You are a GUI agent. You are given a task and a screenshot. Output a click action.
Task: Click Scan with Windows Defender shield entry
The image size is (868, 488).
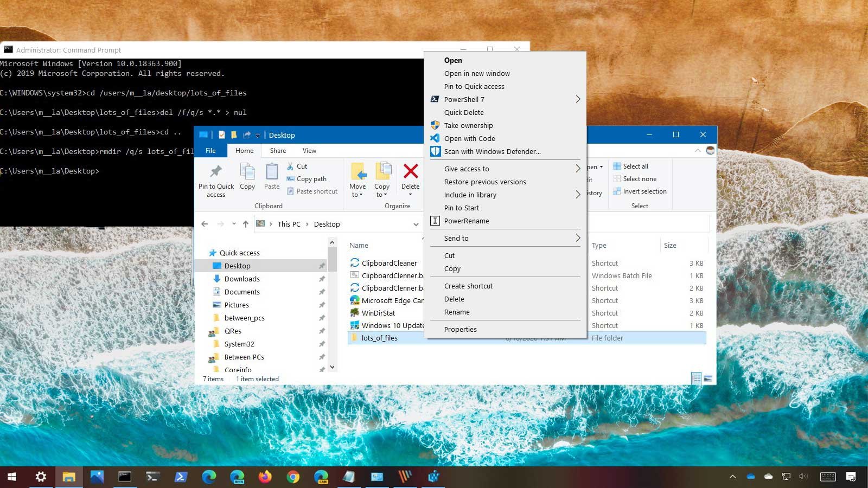click(x=492, y=152)
